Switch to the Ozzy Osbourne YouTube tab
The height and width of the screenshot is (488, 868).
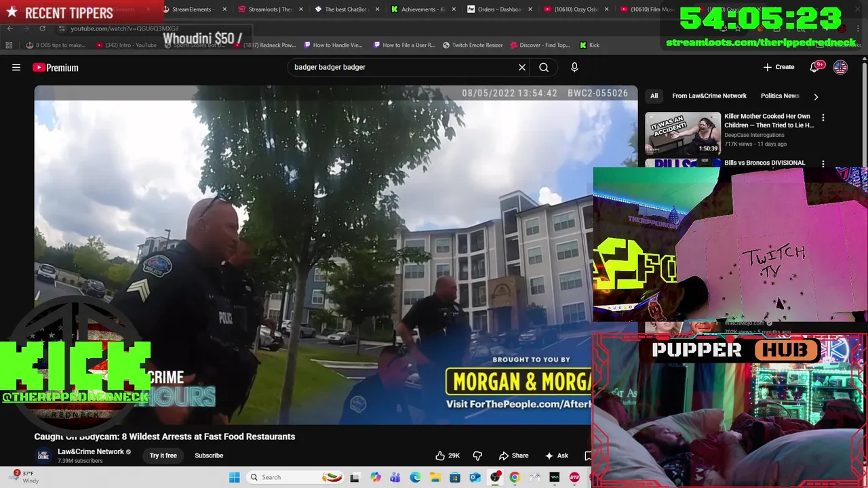pos(574,9)
